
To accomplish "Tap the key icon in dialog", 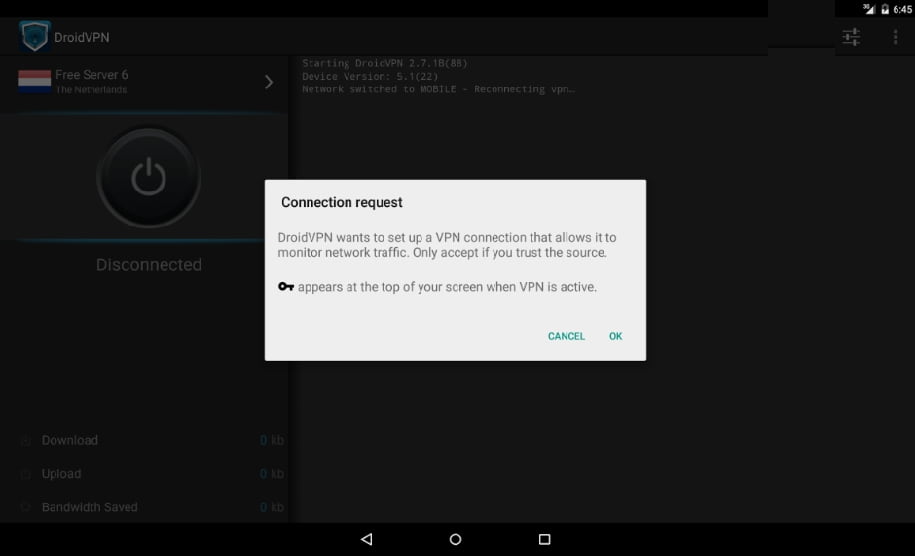I will pos(285,286).
